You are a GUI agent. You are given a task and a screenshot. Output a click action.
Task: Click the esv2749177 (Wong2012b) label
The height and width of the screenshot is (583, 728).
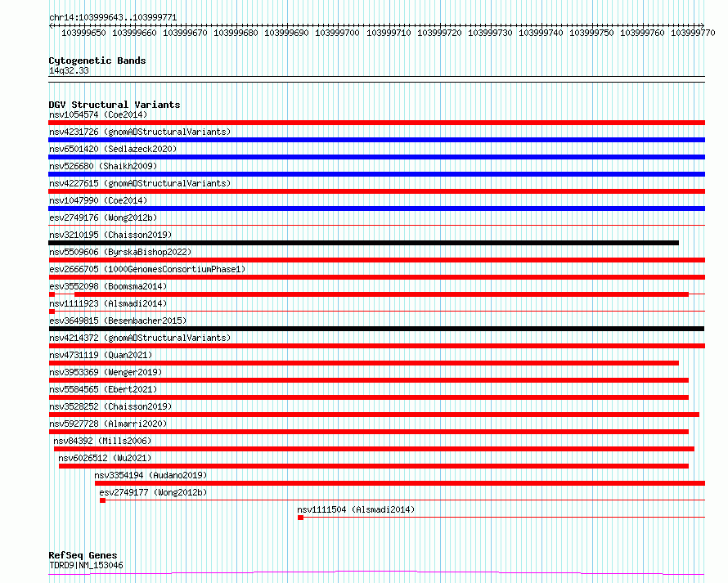[x=153, y=492]
